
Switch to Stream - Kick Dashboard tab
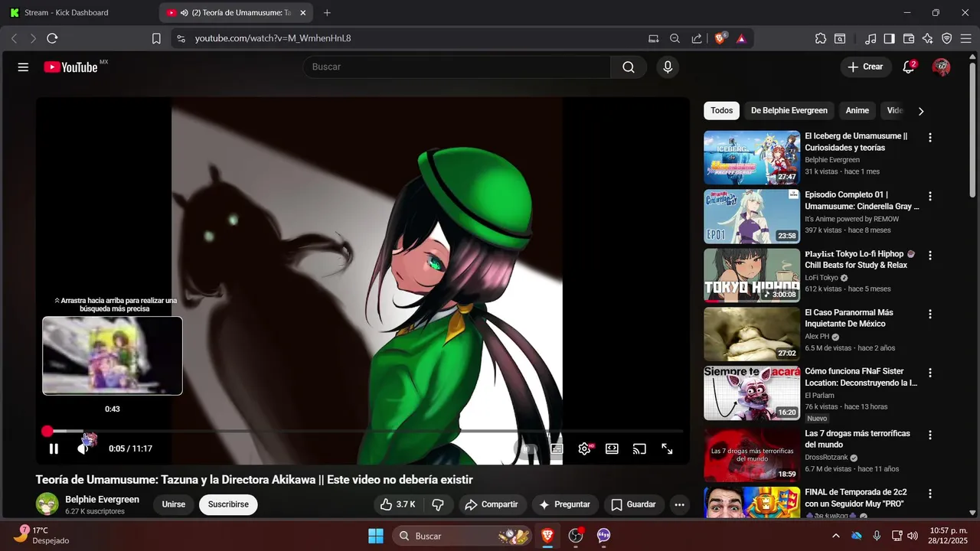(77, 13)
